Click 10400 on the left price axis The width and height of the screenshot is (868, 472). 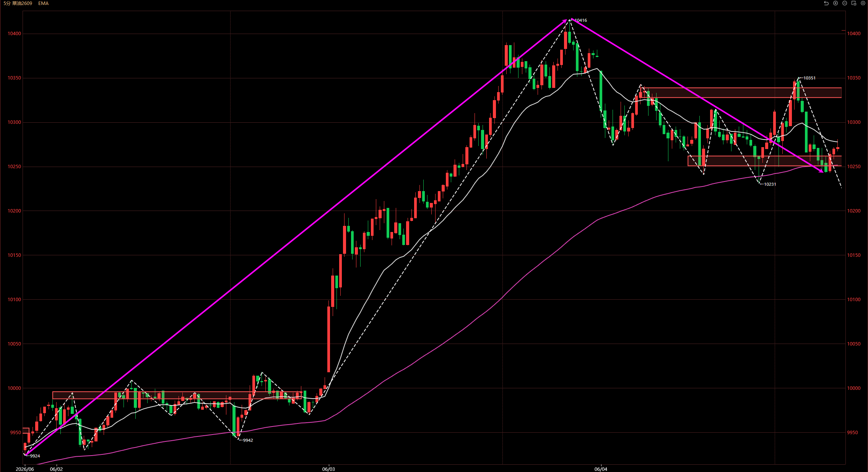(15, 34)
